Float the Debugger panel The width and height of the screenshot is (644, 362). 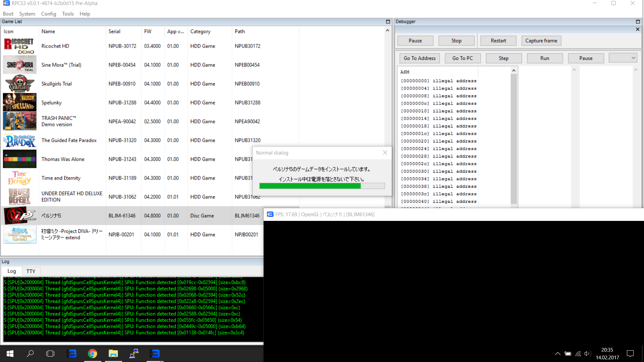pyautogui.click(x=638, y=21)
